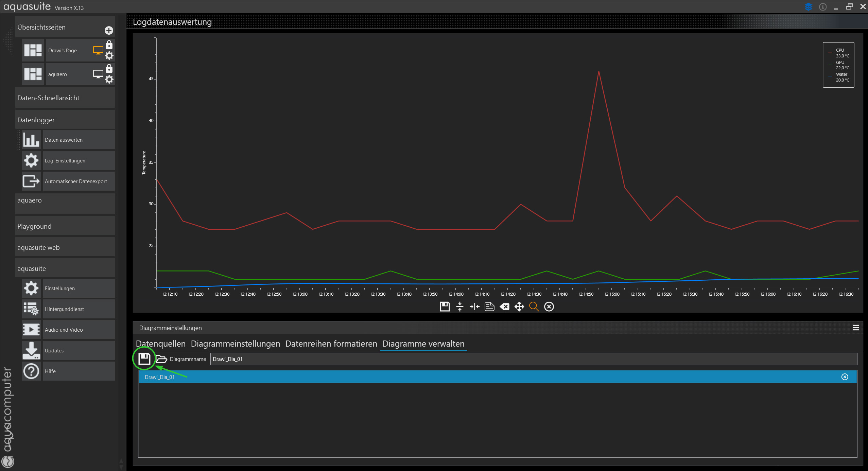Image resolution: width=868 pixels, height=471 pixels.
Task: Click the document note icon below chart
Action: [x=489, y=307]
